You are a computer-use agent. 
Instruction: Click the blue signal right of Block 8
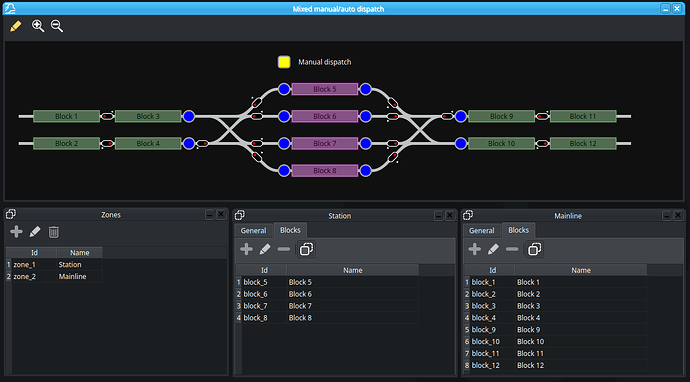coord(366,171)
